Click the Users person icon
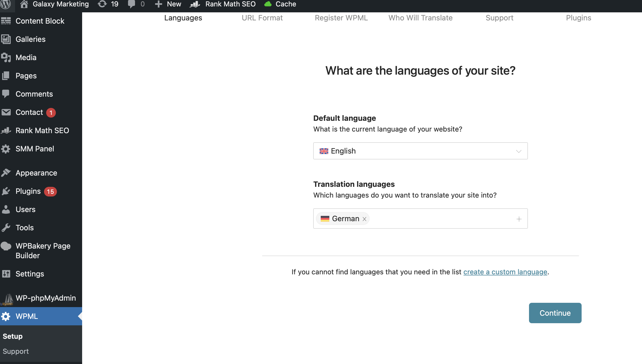Viewport: 642px width, 364px height. tap(6, 209)
